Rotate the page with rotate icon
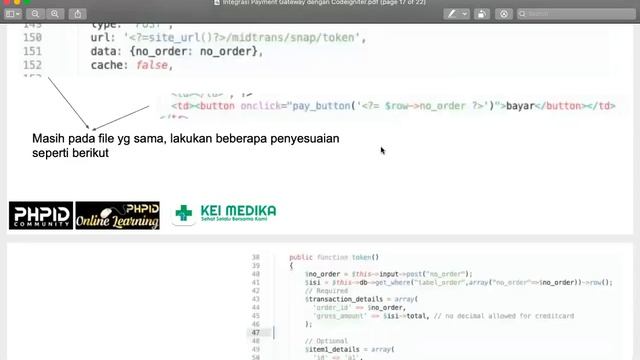The height and width of the screenshot is (360, 640). 482,14
